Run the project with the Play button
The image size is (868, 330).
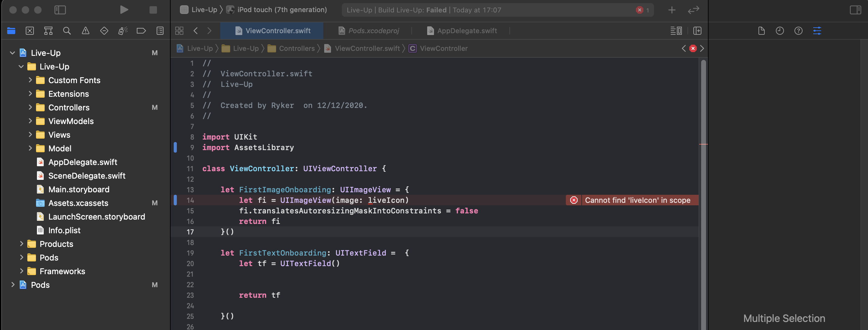coord(124,10)
